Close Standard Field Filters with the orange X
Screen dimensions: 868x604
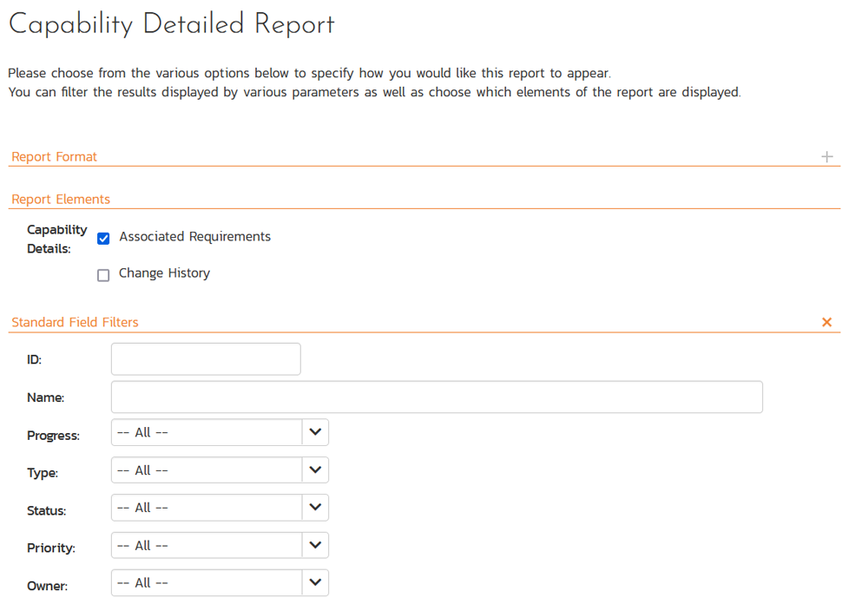pyautogui.click(x=826, y=322)
